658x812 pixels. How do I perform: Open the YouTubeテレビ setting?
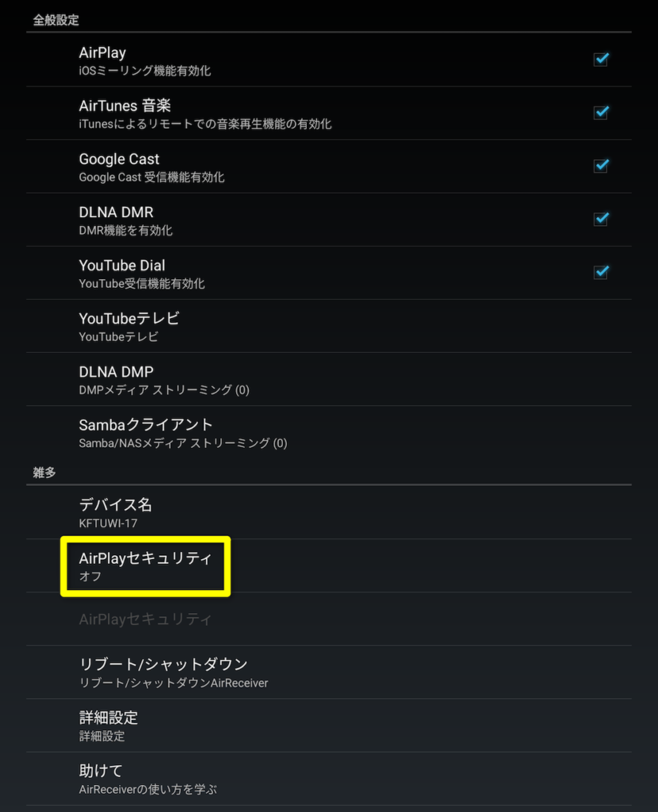click(329, 326)
